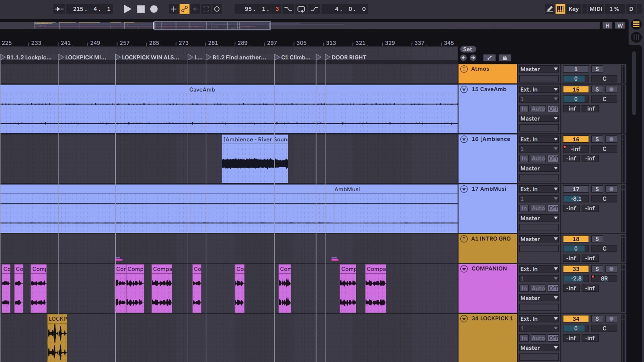
Task: Switch to Session view selector icon
Action: click(636, 37)
